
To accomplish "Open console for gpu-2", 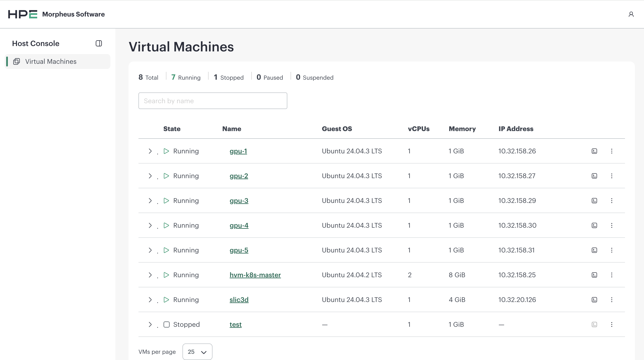I will point(594,176).
